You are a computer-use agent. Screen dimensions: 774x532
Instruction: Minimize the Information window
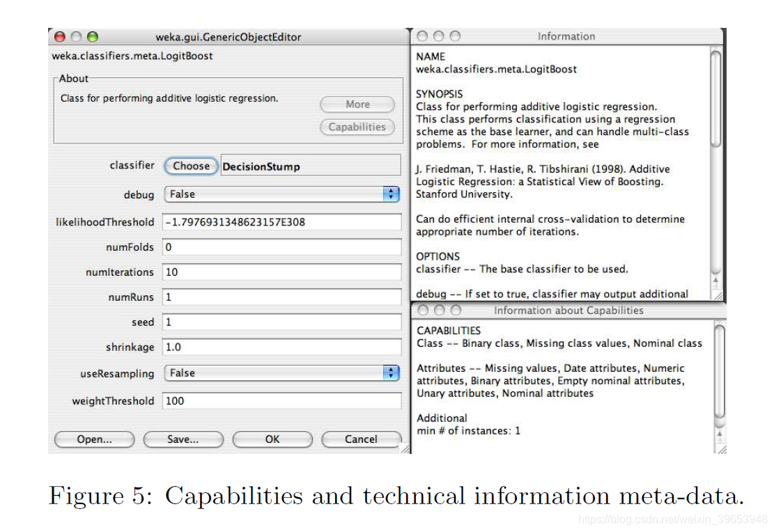coord(439,36)
